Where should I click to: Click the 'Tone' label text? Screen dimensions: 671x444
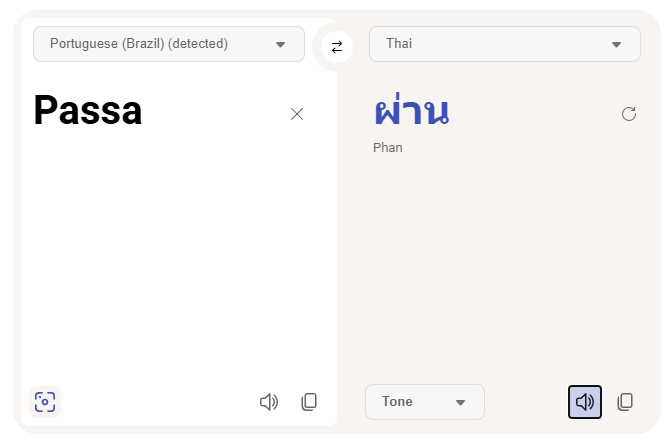[397, 402]
